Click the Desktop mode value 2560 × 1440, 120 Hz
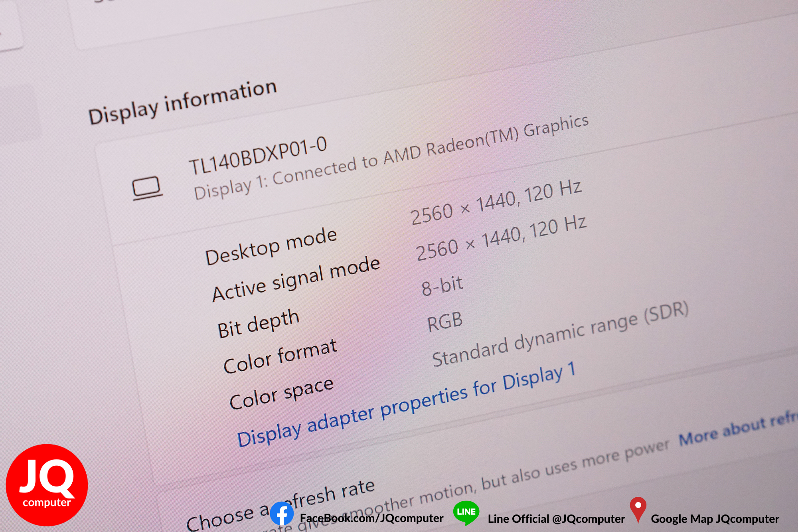Screen dimensions: 798x532 point(496,203)
